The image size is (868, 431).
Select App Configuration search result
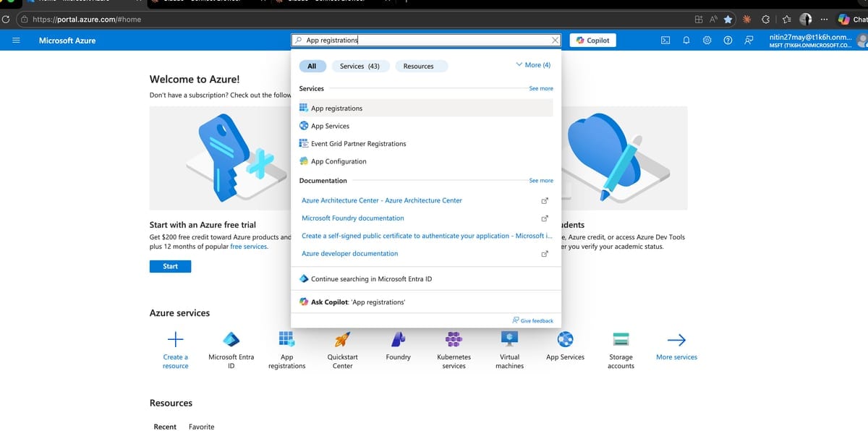click(x=425, y=161)
